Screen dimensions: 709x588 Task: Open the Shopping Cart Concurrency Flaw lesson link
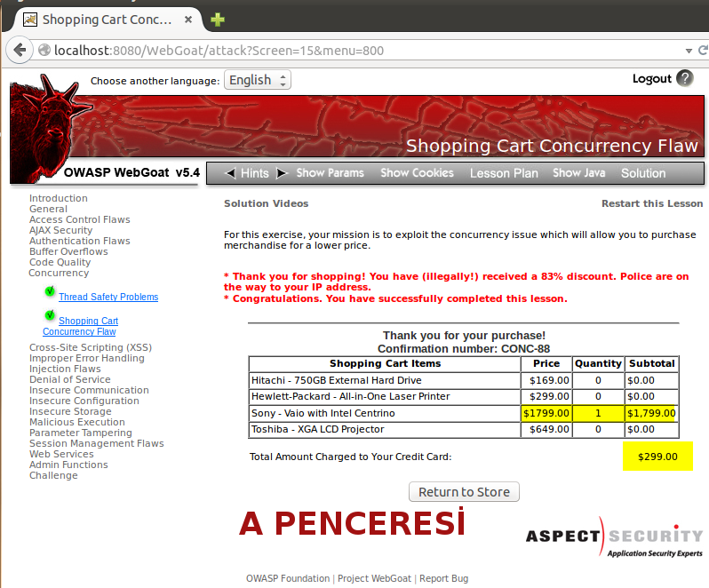81,326
